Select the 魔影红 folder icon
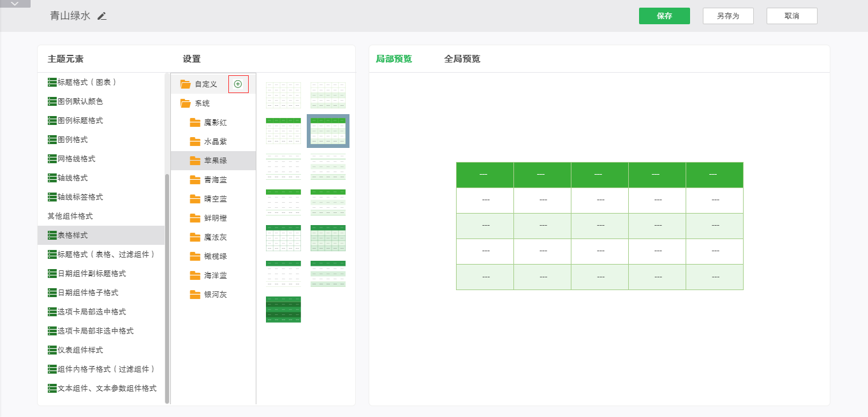 (195, 122)
